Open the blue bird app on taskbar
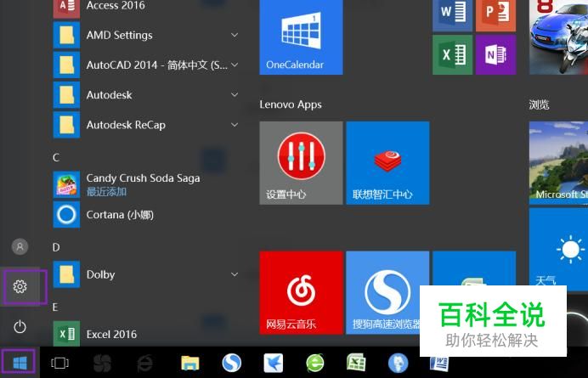 (274, 363)
